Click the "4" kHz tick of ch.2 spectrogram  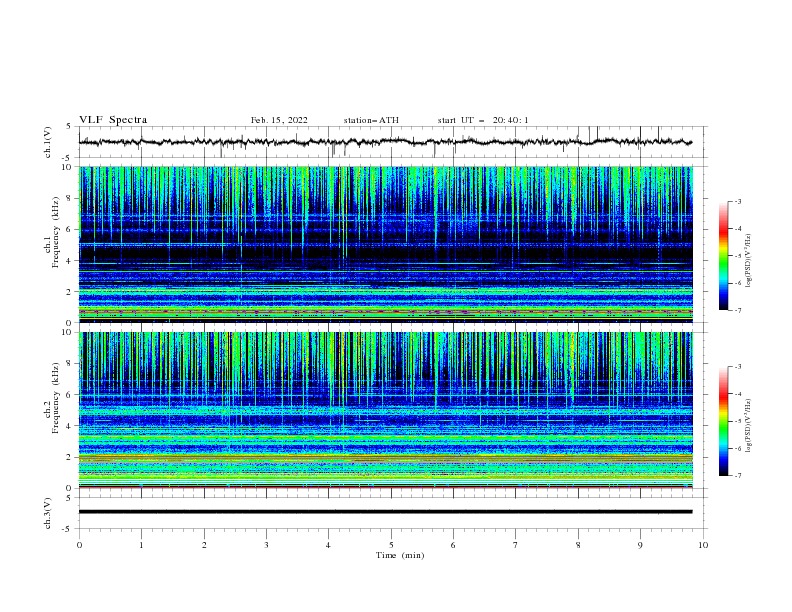[x=69, y=426]
